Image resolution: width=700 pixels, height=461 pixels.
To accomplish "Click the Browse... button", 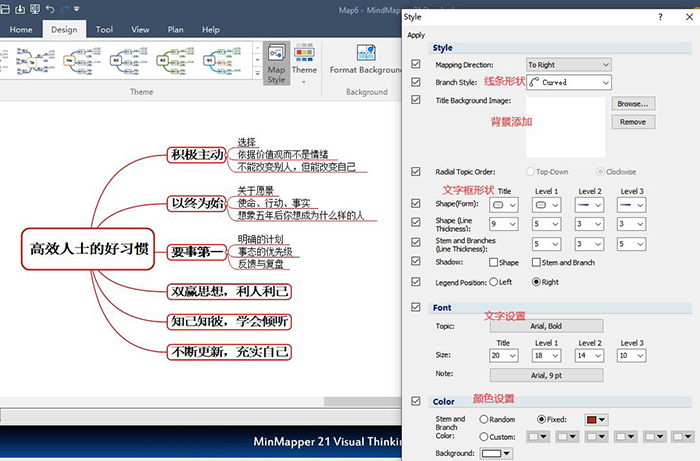I will [x=633, y=104].
